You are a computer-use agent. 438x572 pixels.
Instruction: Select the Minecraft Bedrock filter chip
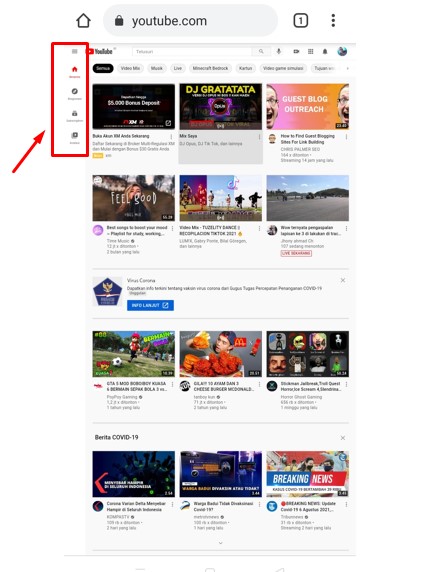[210, 68]
